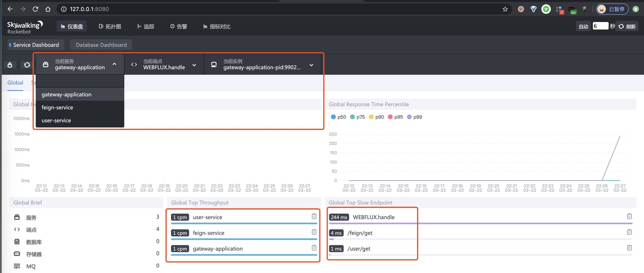Click the 服务 services icon in Global Brief

point(17,217)
